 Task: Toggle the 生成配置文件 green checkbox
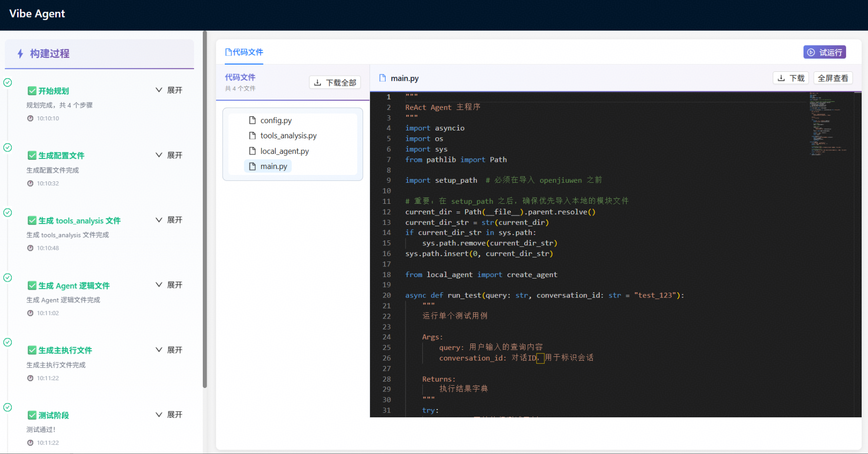(32, 155)
